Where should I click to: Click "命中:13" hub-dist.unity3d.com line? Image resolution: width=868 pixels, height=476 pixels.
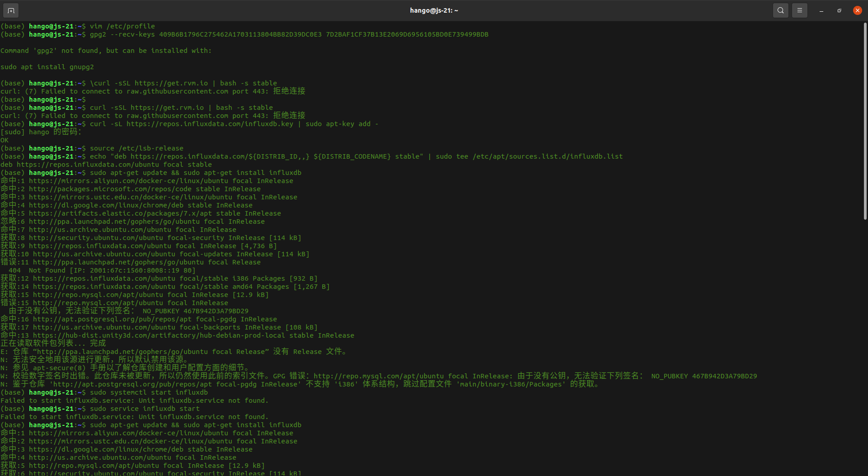(177, 335)
